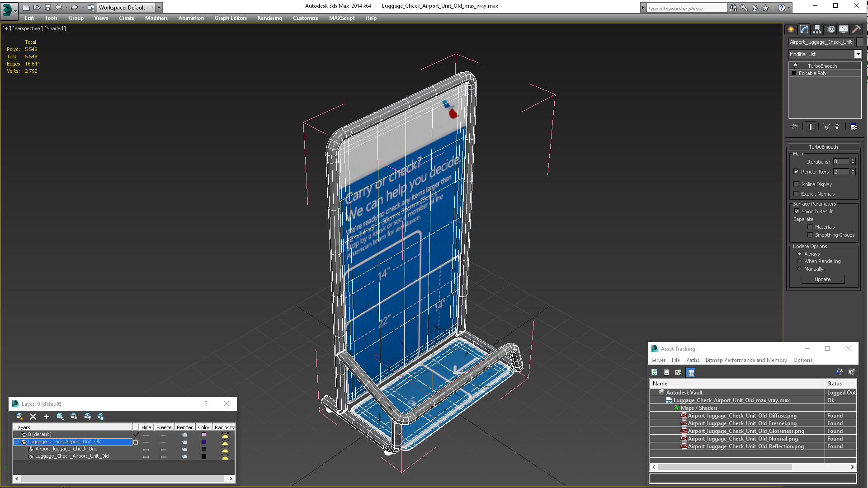Image resolution: width=868 pixels, height=488 pixels.
Task: Click the Save file toolbar icon
Action: 47,8
